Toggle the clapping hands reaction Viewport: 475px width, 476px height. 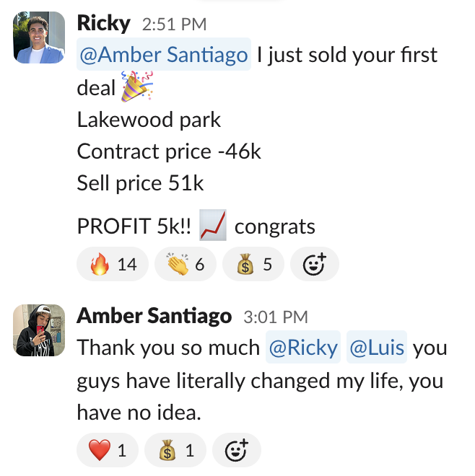point(186,264)
